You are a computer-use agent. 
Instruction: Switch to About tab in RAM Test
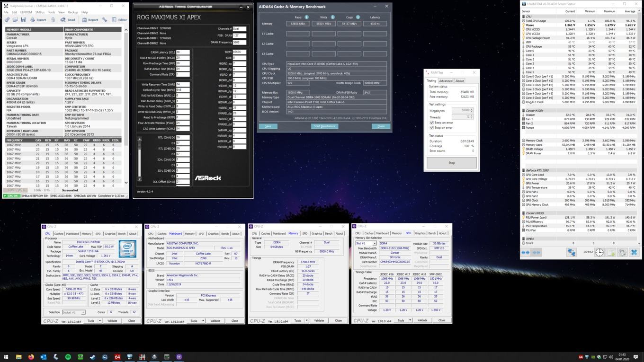point(459,81)
